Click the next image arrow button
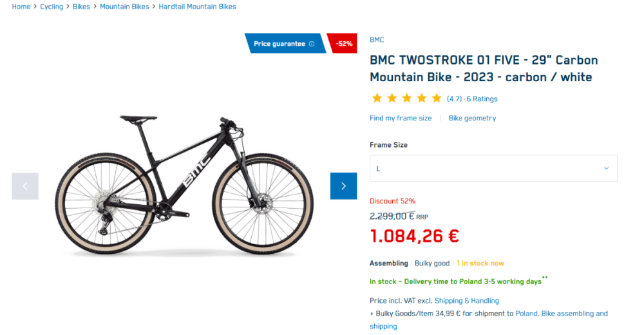644x335 pixels. 343,186
